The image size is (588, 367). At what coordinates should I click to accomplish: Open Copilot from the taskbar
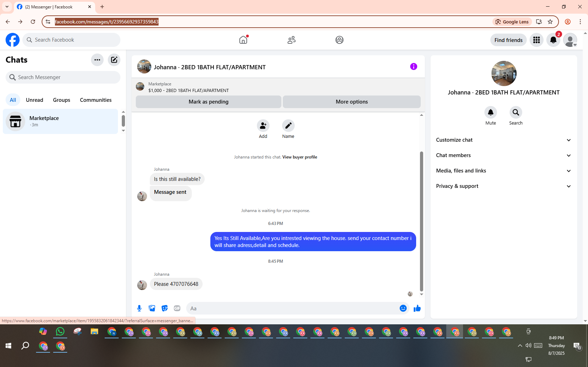coord(43,331)
